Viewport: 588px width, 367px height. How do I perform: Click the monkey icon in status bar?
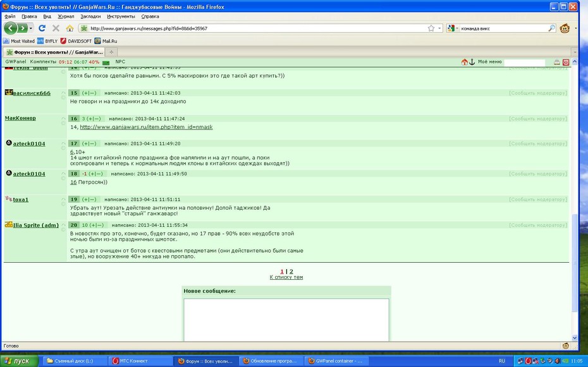click(565, 346)
